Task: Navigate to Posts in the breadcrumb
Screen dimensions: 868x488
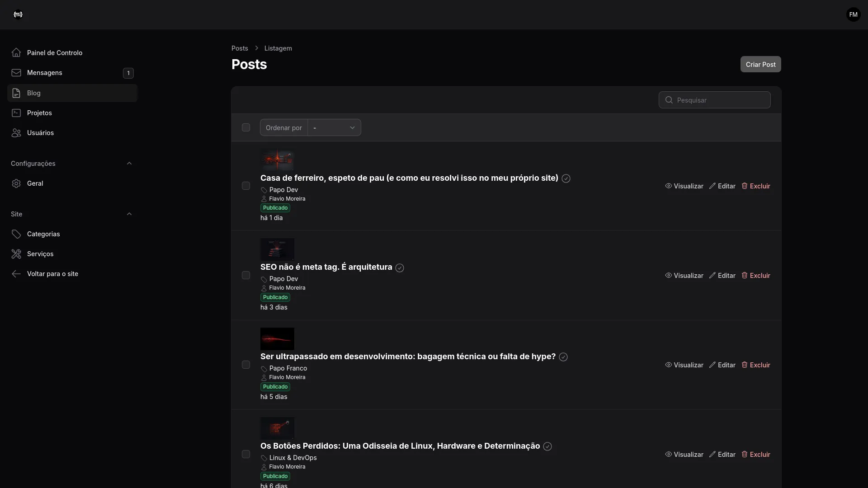Action: (x=239, y=48)
